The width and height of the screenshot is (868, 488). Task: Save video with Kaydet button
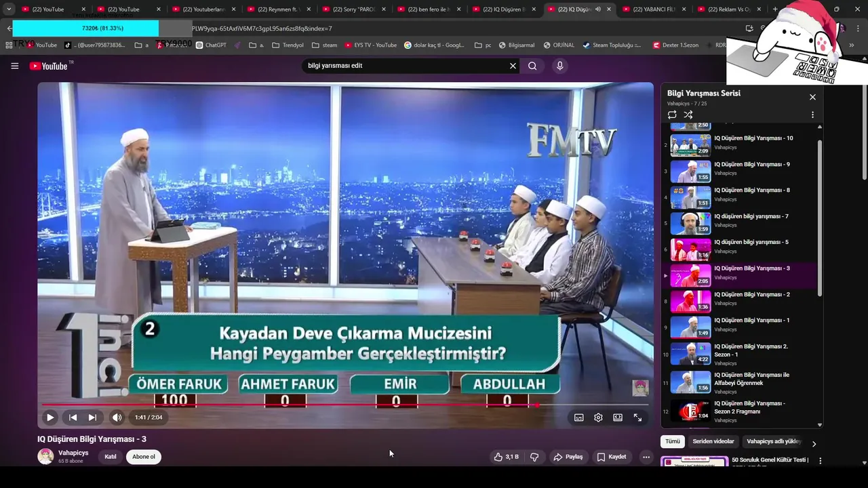point(612,457)
